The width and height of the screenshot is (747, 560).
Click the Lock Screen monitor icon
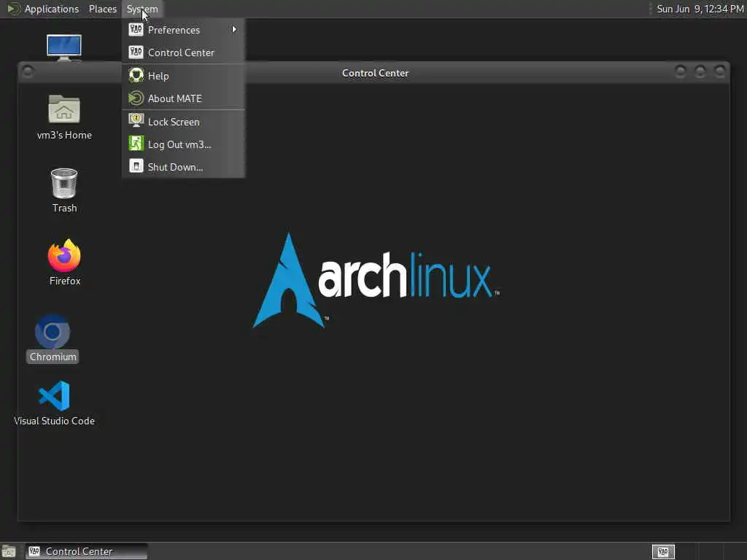136,120
